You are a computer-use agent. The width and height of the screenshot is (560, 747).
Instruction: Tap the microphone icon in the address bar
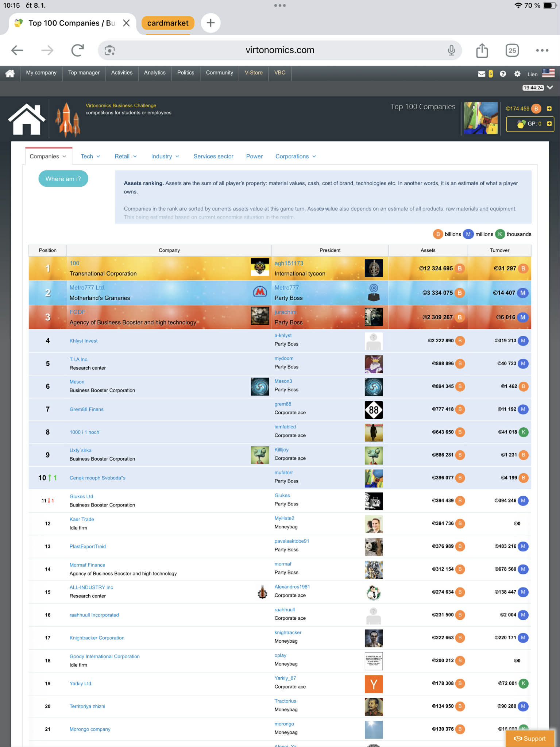tap(451, 50)
